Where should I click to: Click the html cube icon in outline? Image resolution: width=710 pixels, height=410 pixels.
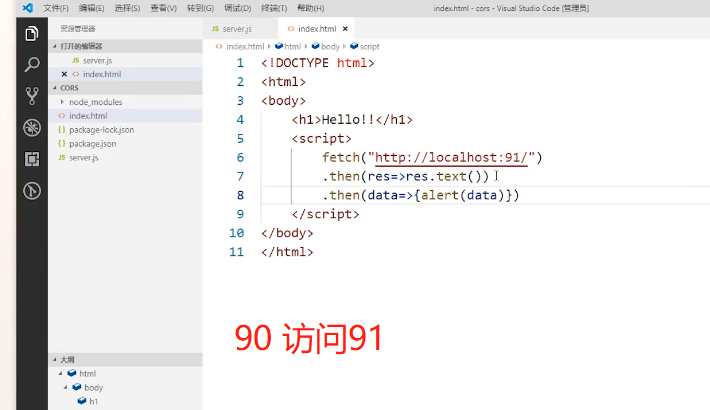[72, 373]
